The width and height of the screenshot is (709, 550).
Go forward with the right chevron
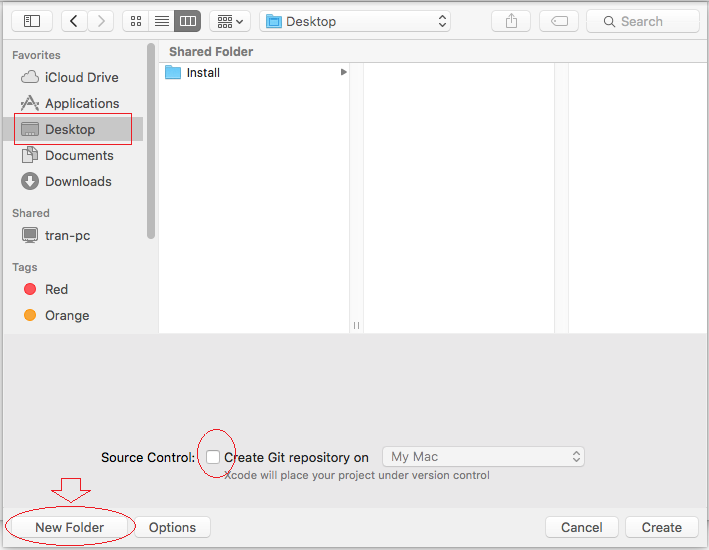tap(101, 21)
